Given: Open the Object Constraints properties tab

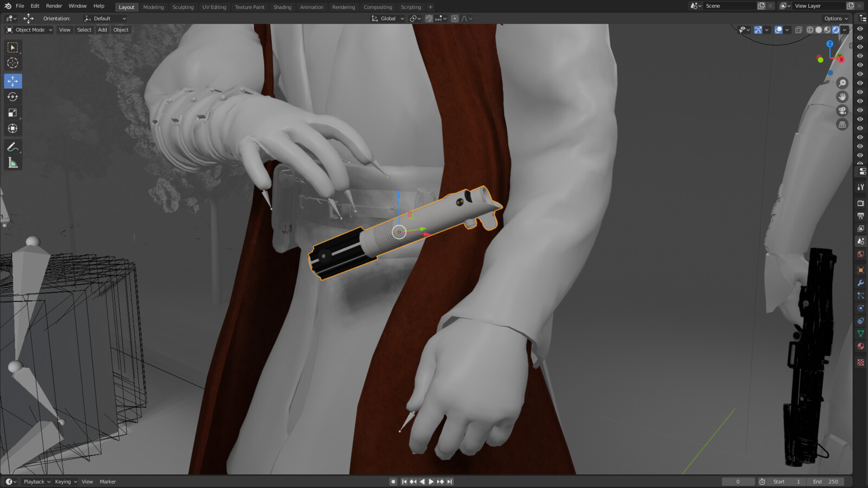Looking at the screenshot, I should [860, 321].
